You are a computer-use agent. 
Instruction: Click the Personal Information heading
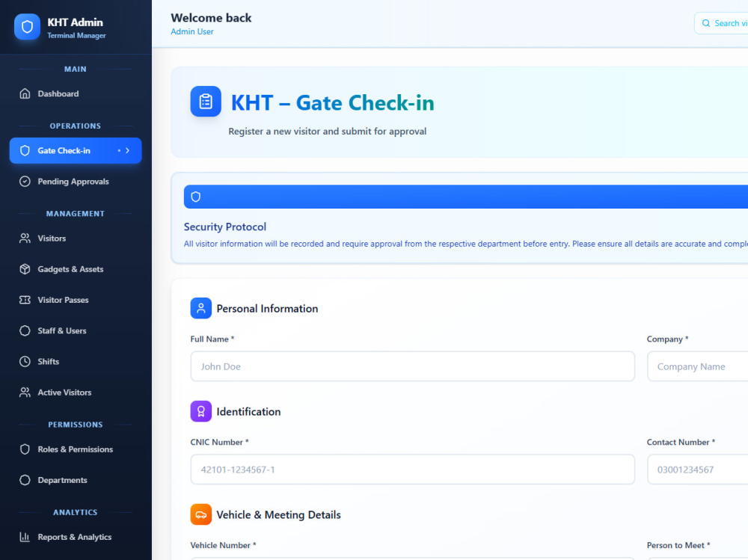click(267, 309)
